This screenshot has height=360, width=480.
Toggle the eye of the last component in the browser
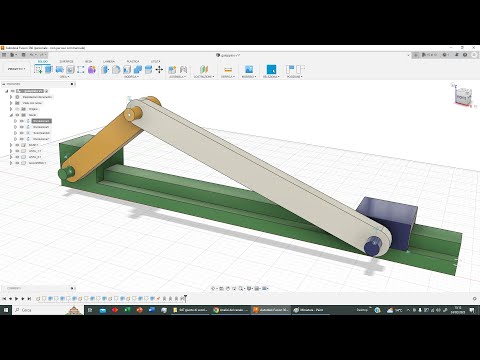point(17,163)
